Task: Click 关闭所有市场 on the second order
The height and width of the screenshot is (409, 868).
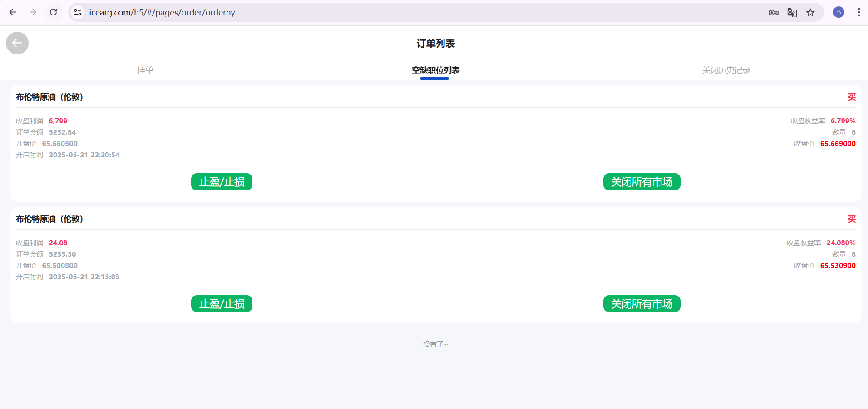Action: click(x=641, y=304)
